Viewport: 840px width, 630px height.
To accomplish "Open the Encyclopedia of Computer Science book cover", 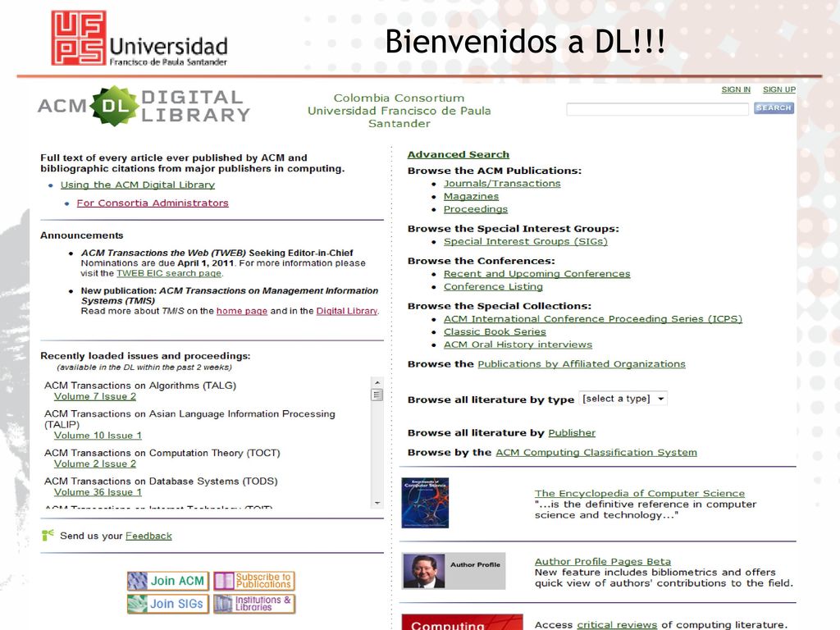I will tap(426, 503).
